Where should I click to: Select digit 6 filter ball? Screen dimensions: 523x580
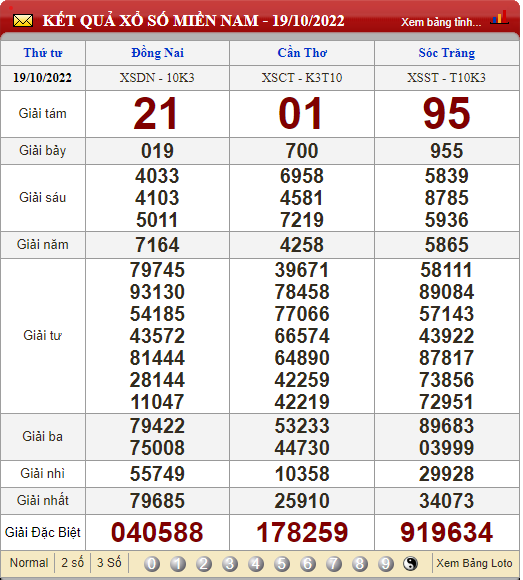[308, 564]
